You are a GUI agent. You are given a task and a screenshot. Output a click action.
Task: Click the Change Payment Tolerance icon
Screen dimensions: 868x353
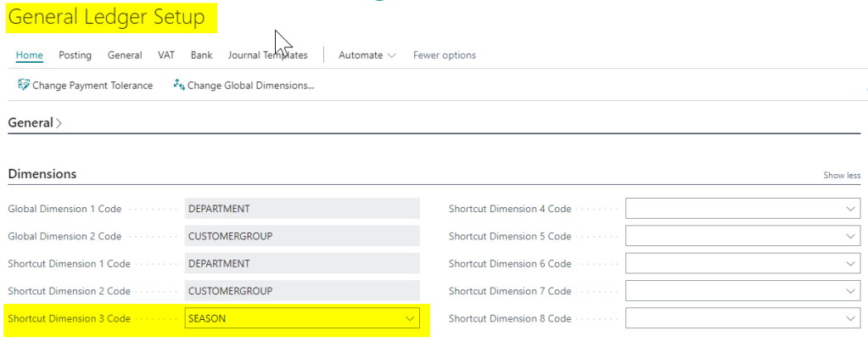pos(24,85)
